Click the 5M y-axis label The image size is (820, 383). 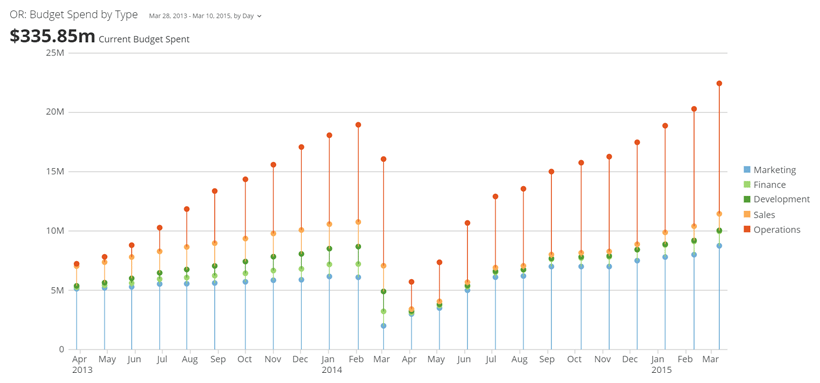(58, 290)
